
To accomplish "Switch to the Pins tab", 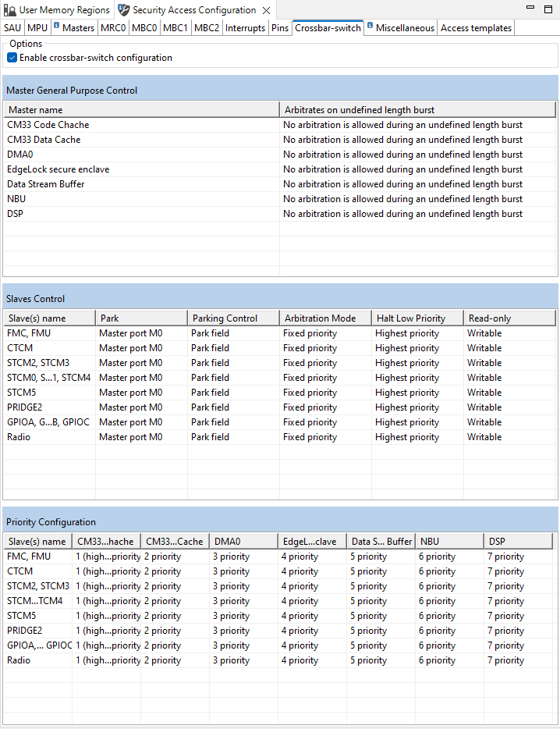I will pos(280,28).
